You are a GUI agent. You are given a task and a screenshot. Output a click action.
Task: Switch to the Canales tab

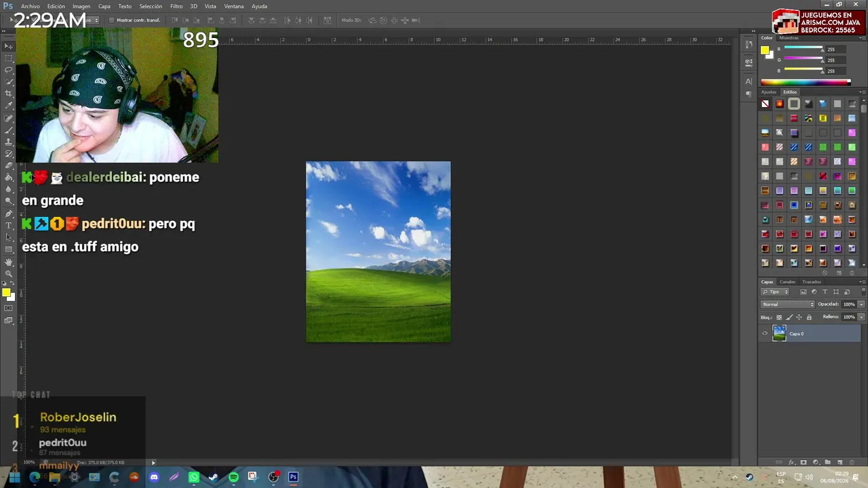(787, 282)
